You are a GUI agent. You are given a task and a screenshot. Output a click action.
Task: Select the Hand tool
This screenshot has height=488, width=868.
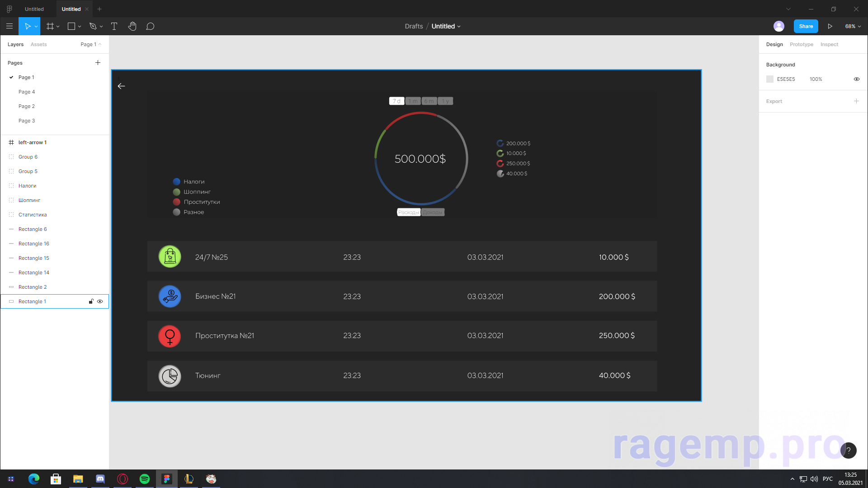pos(132,26)
